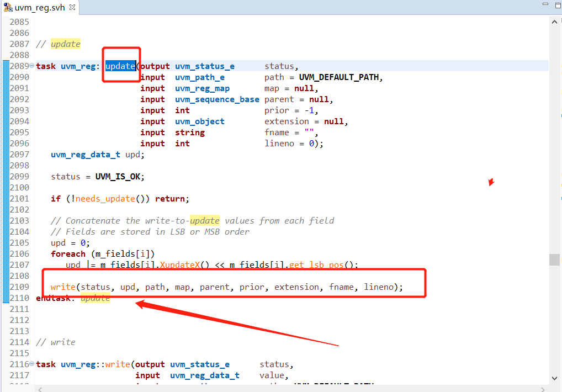Click 'uvm_reg_map' type on line 2091
This screenshot has width=562, height=392.
coord(202,88)
